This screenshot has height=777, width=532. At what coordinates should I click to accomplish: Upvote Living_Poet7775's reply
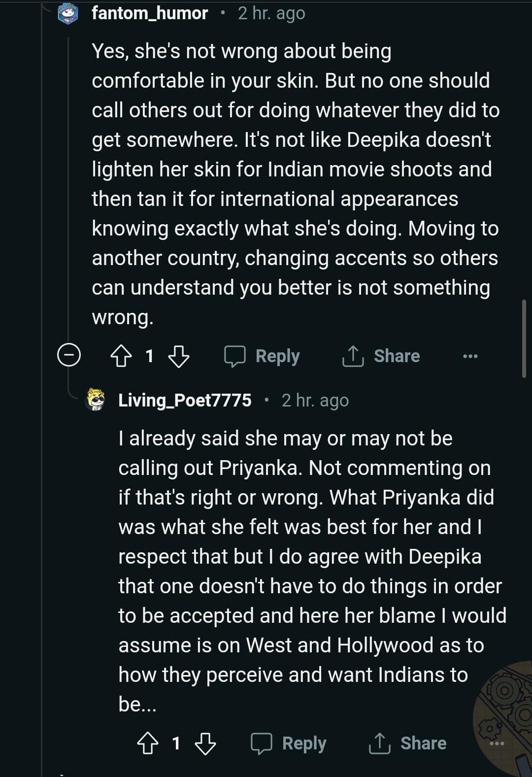tap(147, 743)
